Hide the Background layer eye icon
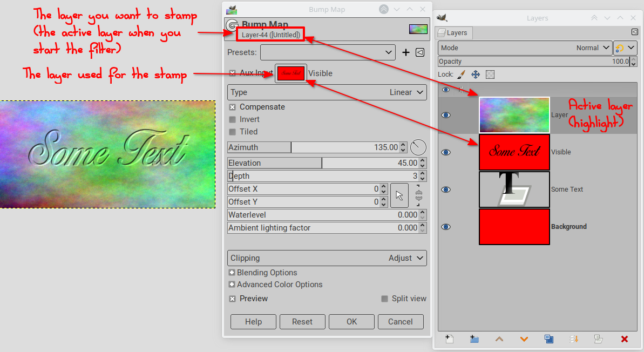 (446, 227)
